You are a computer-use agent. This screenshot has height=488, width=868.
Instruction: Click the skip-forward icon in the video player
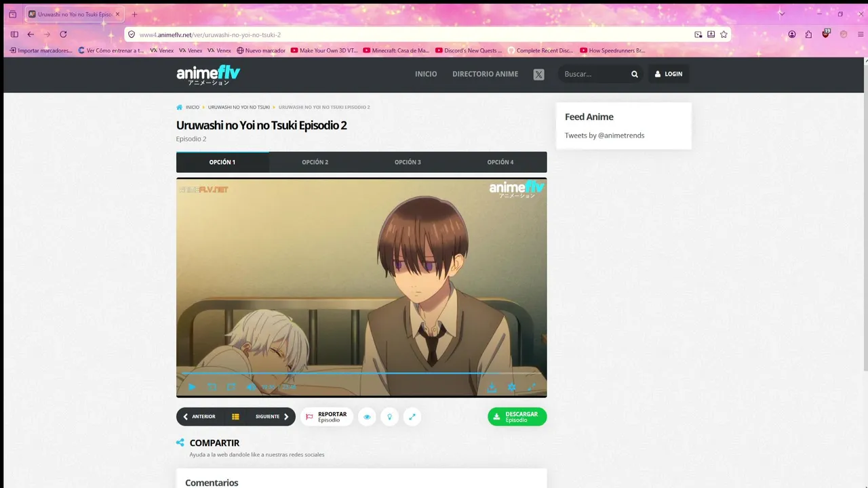tap(231, 387)
